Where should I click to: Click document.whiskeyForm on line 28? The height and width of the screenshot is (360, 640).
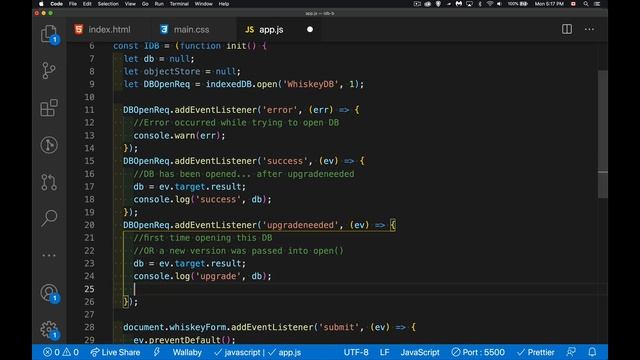175,327
